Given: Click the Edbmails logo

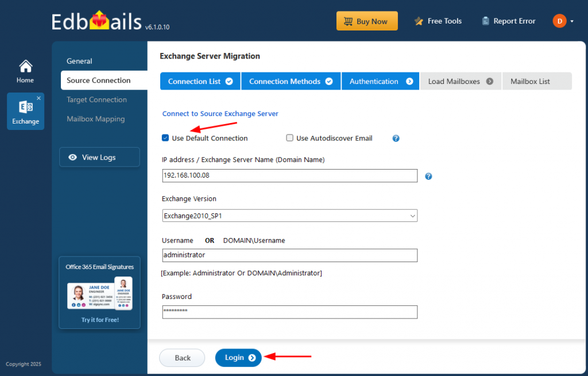Looking at the screenshot, I should pyautogui.click(x=96, y=21).
